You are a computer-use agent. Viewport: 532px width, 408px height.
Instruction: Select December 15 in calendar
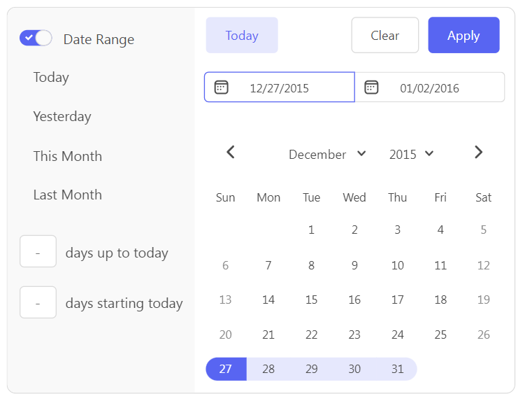coord(312,300)
